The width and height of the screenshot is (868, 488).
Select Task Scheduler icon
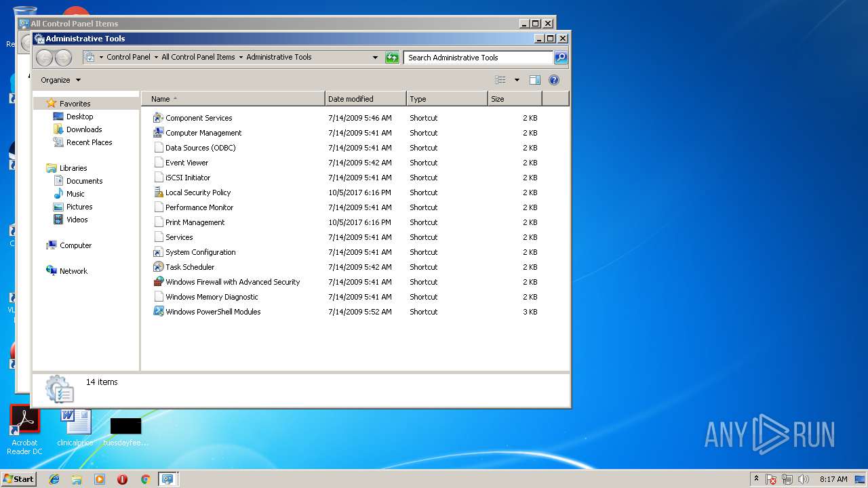(x=158, y=267)
